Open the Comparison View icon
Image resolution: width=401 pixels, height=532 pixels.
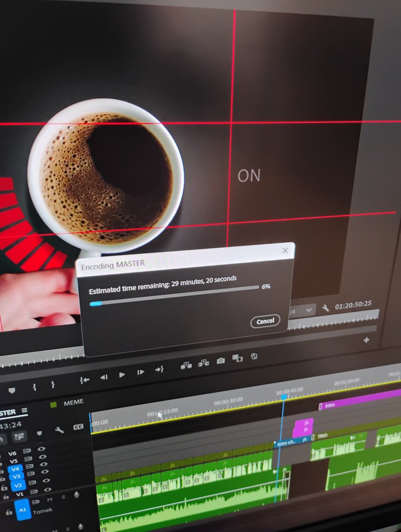pos(237,358)
